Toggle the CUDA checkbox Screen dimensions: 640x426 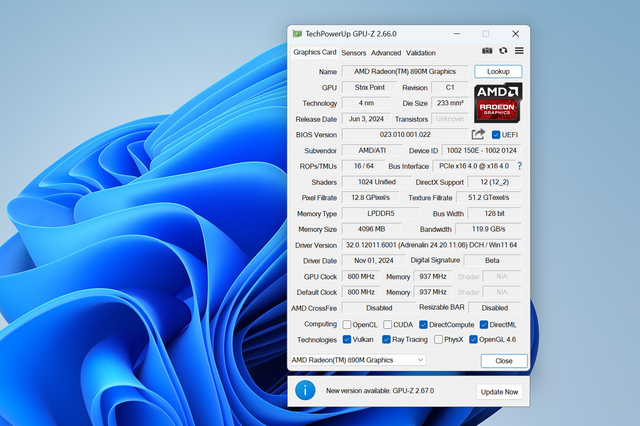point(387,325)
